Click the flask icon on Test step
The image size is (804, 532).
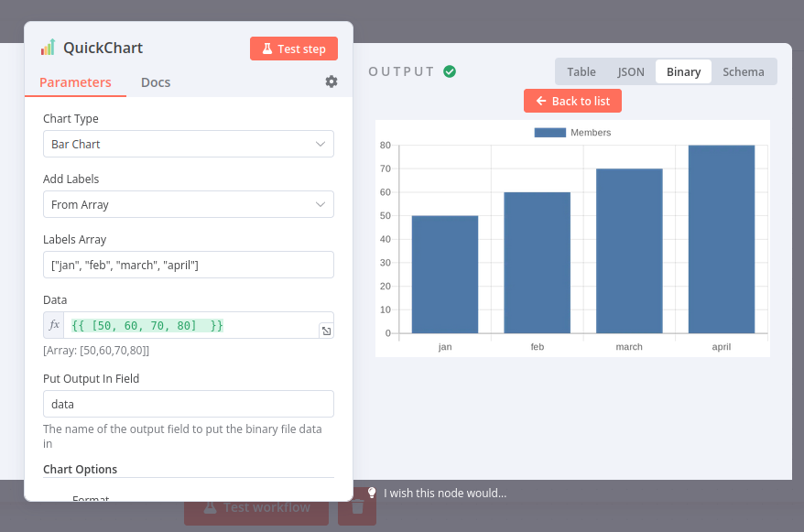(269, 48)
